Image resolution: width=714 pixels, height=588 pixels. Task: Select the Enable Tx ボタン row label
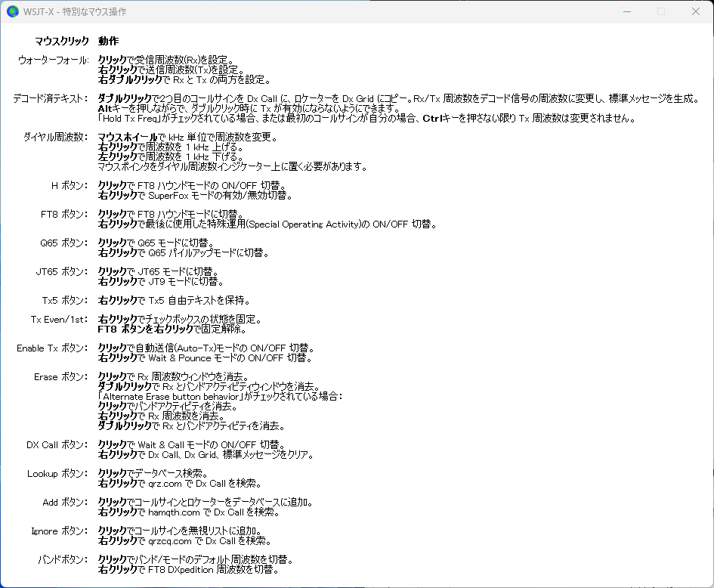[53, 348]
